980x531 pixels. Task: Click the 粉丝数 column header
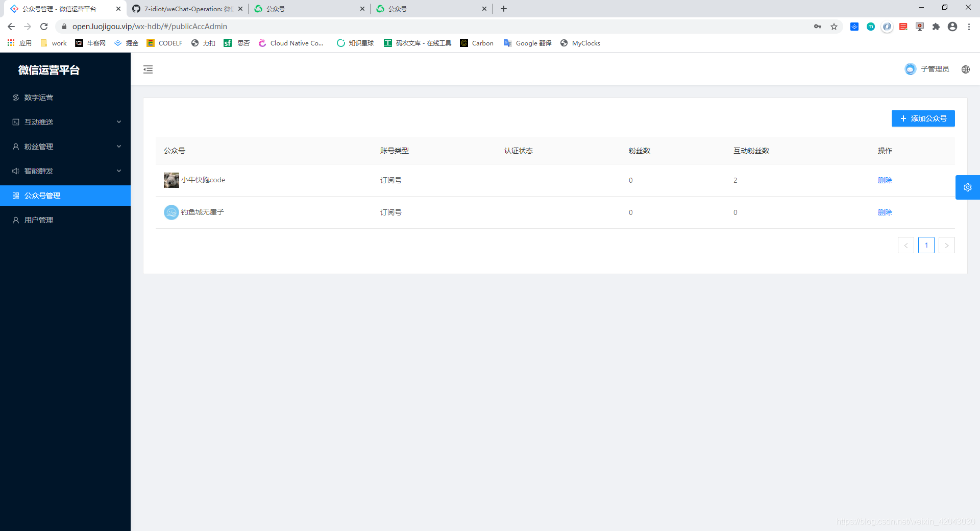point(640,151)
